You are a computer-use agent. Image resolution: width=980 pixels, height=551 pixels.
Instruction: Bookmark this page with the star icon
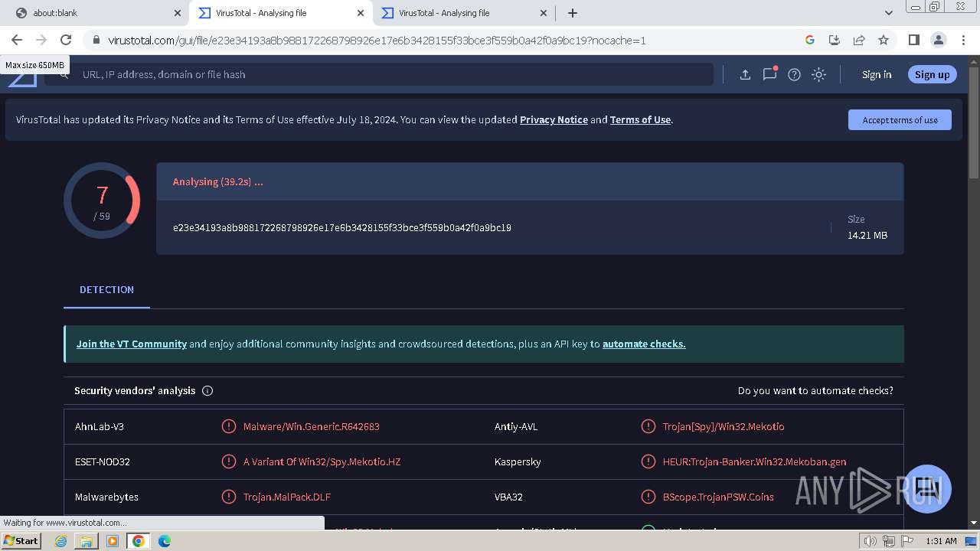884,40
